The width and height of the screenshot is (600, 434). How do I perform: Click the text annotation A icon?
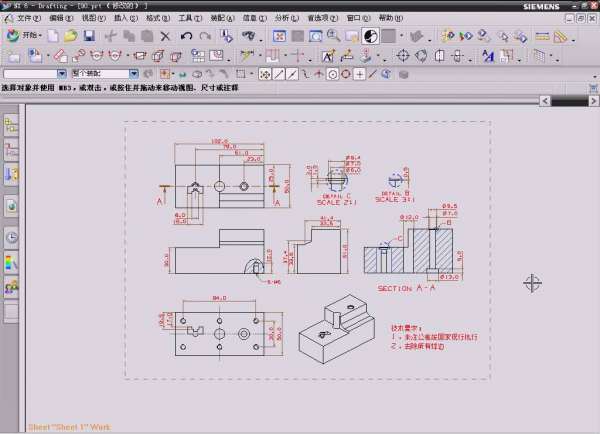point(487,55)
